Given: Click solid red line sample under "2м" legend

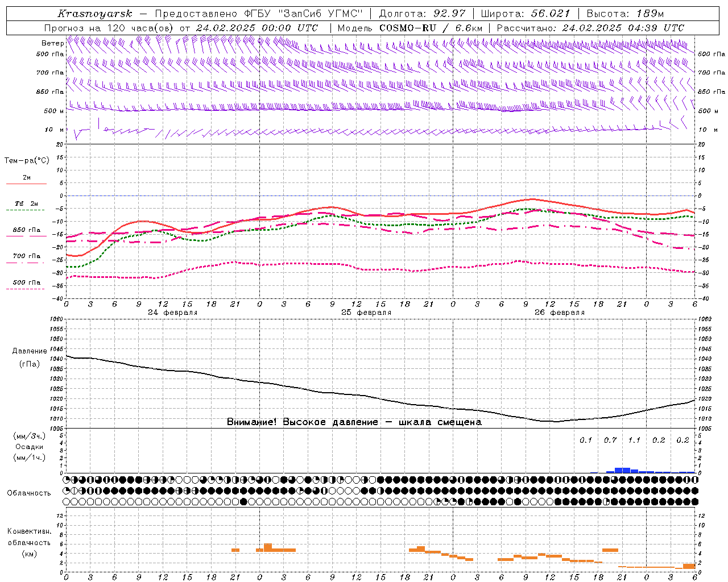Looking at the screenshot, I should (26, 184).
